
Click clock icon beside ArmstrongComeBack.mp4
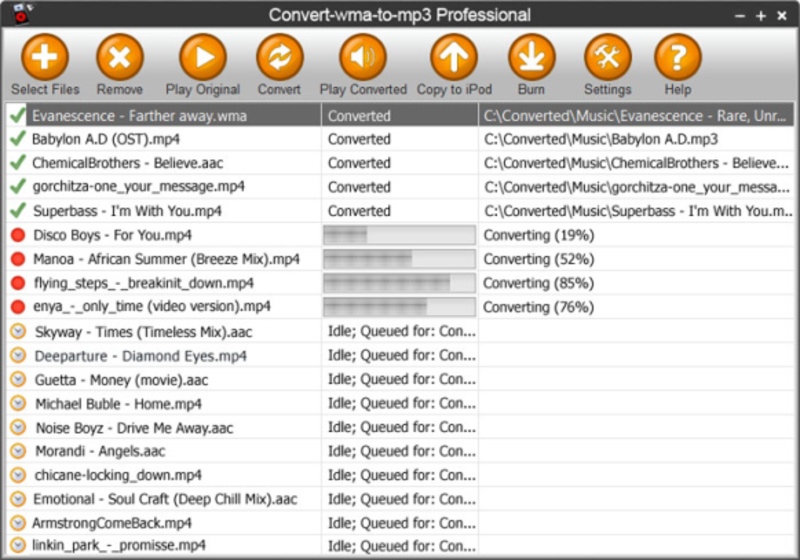tap(18, 523)
